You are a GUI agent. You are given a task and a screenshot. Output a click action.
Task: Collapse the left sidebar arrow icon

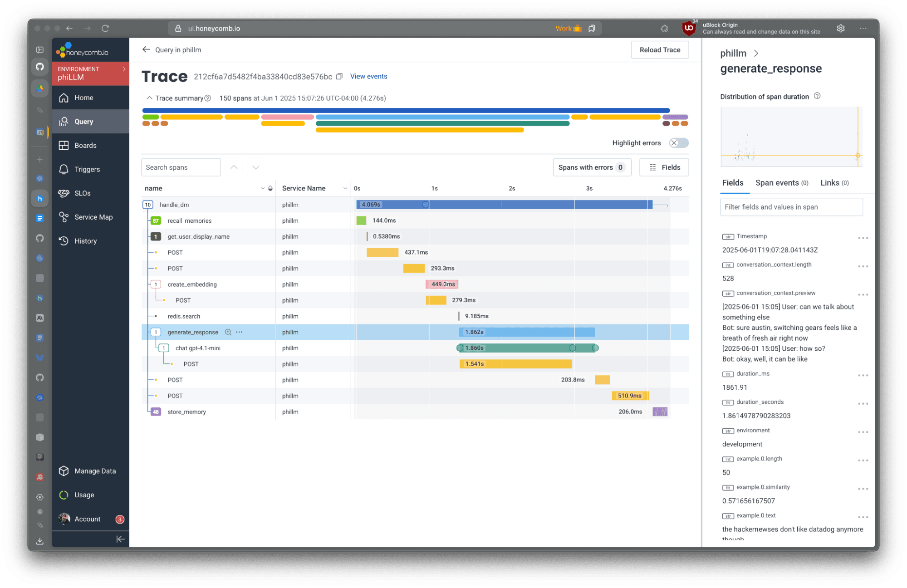[120, 539]
